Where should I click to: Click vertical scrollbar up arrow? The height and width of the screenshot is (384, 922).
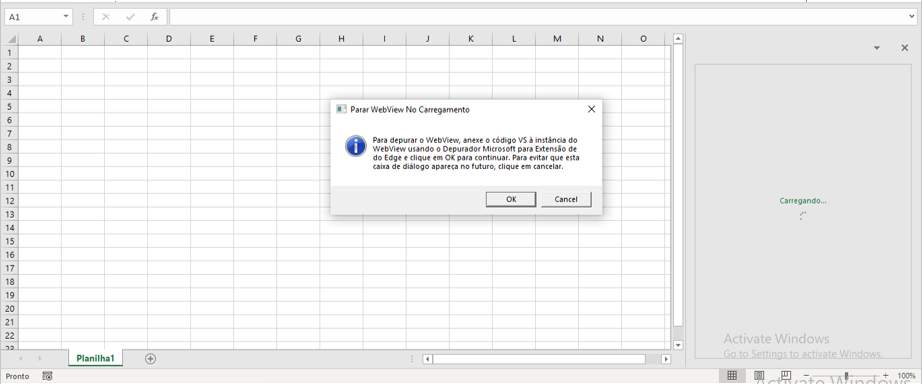click(678, 39)
